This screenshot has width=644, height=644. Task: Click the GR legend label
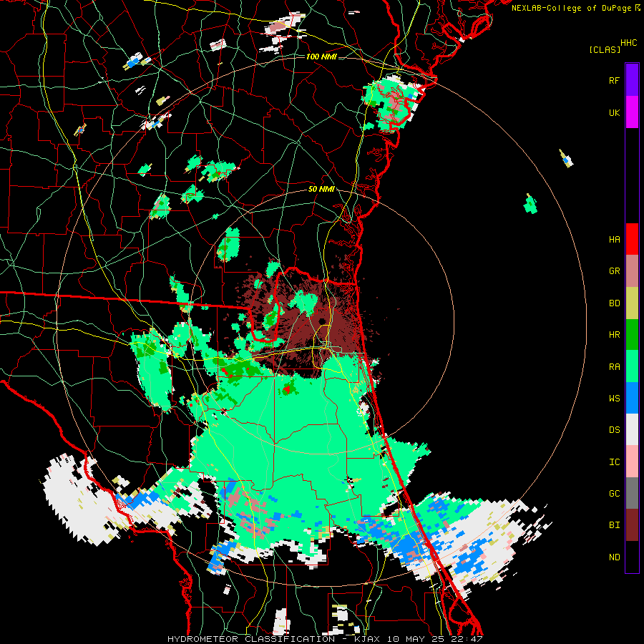(614, 271)
